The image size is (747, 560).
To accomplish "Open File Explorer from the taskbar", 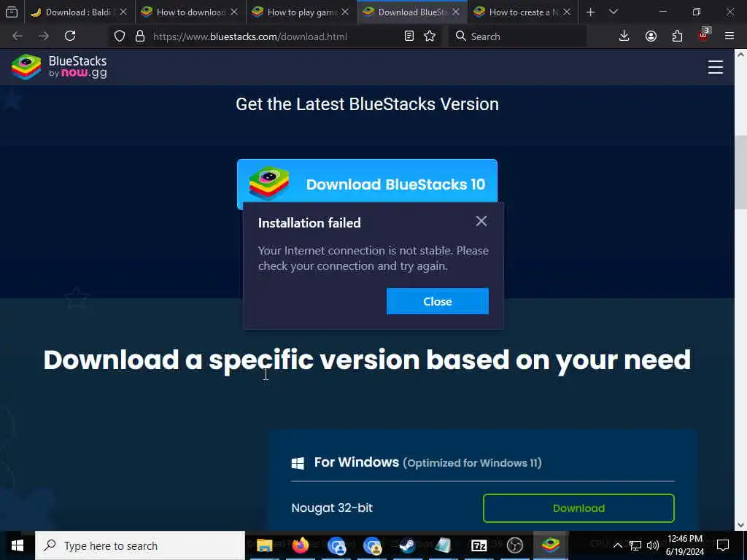I will pyautogui.click(x=264, y=545).
